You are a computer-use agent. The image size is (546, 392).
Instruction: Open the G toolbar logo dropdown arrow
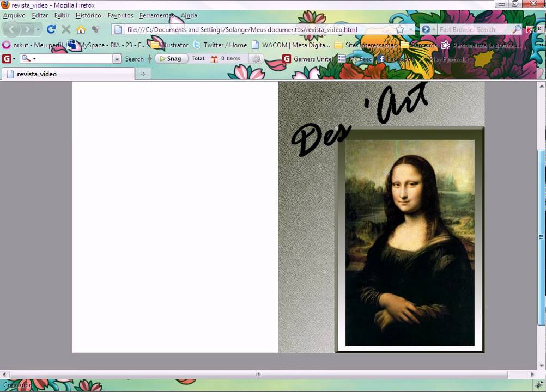14,59
